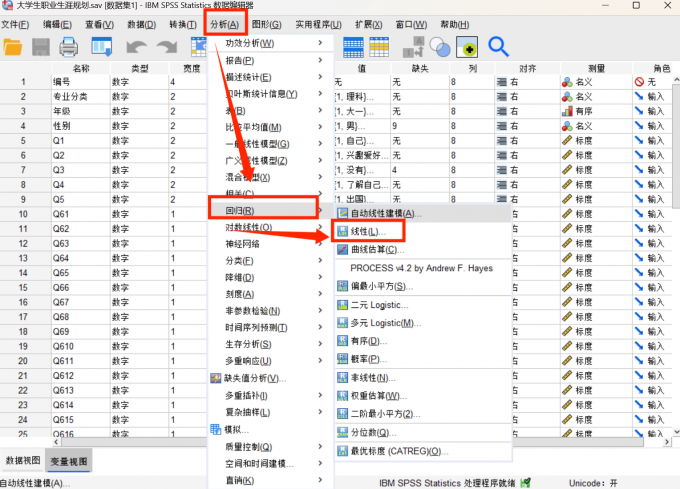The height and width of the screenshot is (489, 680).
Task: Open the 文件(F) menu
Action: click(x=15, y=25)
